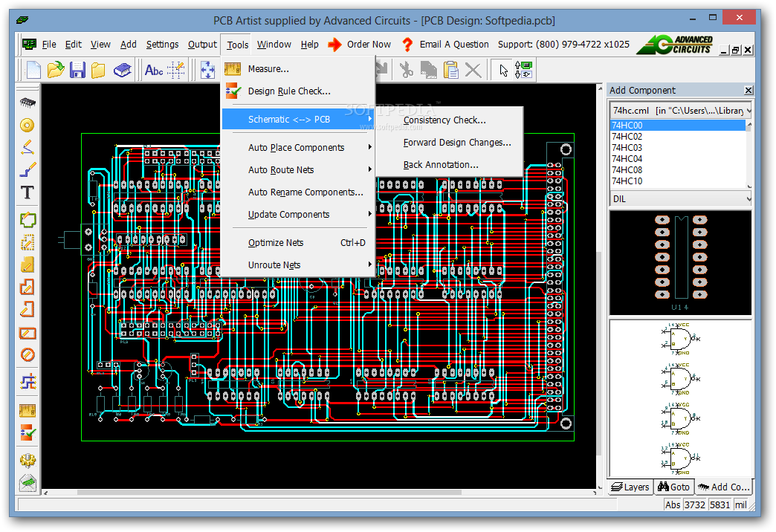Image resolution: width=776 pixels, height=532 pixels.
Task: Select the Add Connection tool
Action: tap(28, 147)
